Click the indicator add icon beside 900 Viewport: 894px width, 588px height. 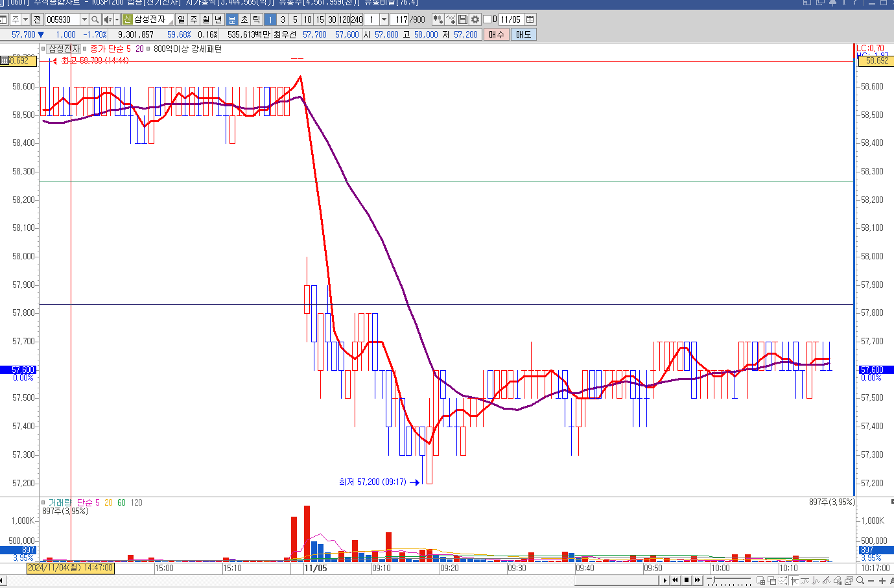click(438, 19)
